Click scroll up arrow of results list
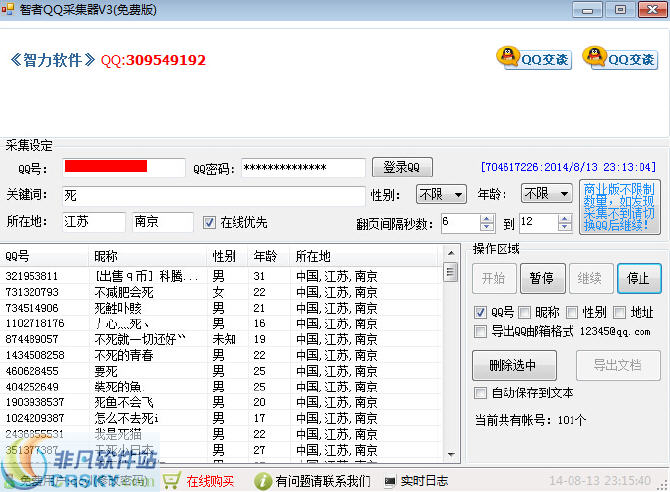Screen dimensions: 670x492 (x=451, y=253)
